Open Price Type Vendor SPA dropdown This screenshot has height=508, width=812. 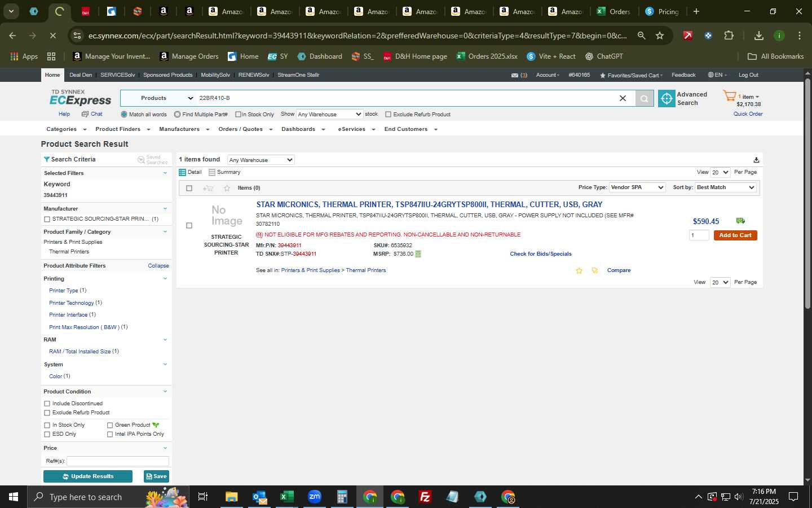pyautogui.click(x=637, y=187)
